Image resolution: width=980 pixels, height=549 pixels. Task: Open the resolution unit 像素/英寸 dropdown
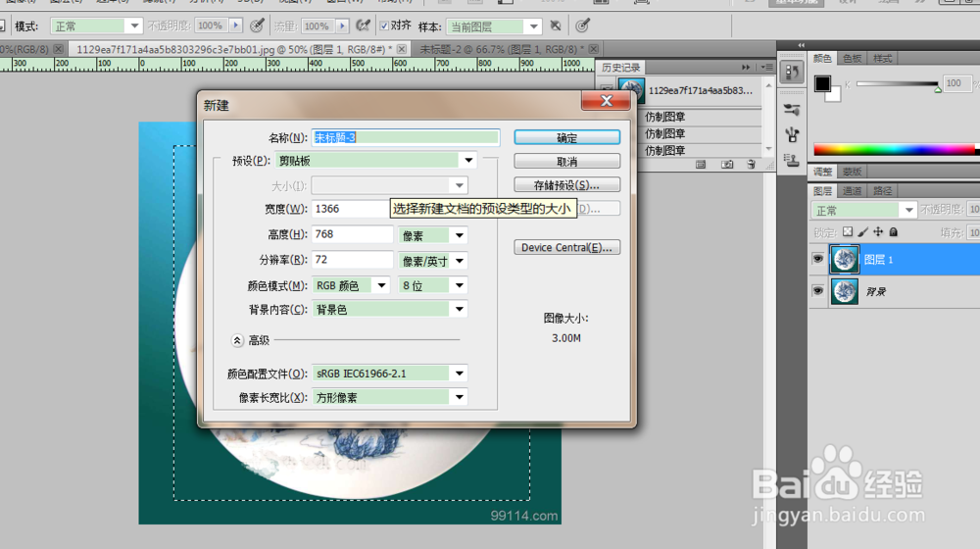[x=460, y=261]
